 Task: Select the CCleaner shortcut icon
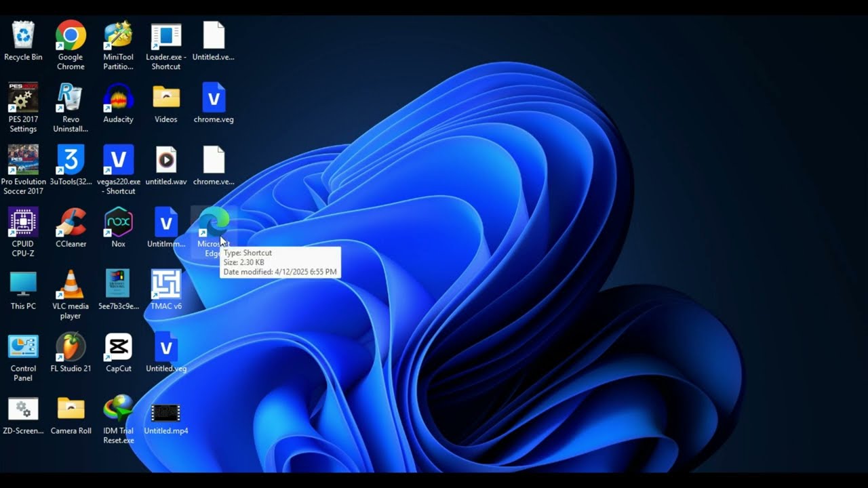[71, 222]
